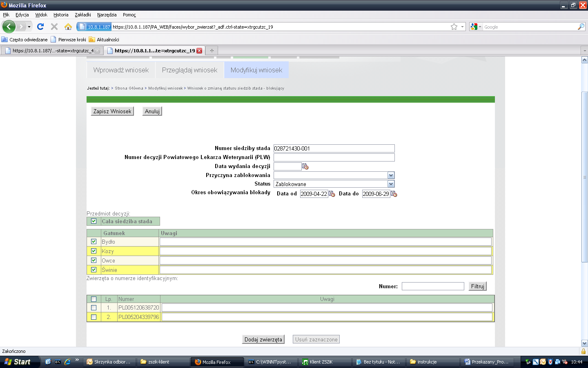Switch to Przekazany_Pro document taskbar item
The image size is (588, 368).
point(487,362)
